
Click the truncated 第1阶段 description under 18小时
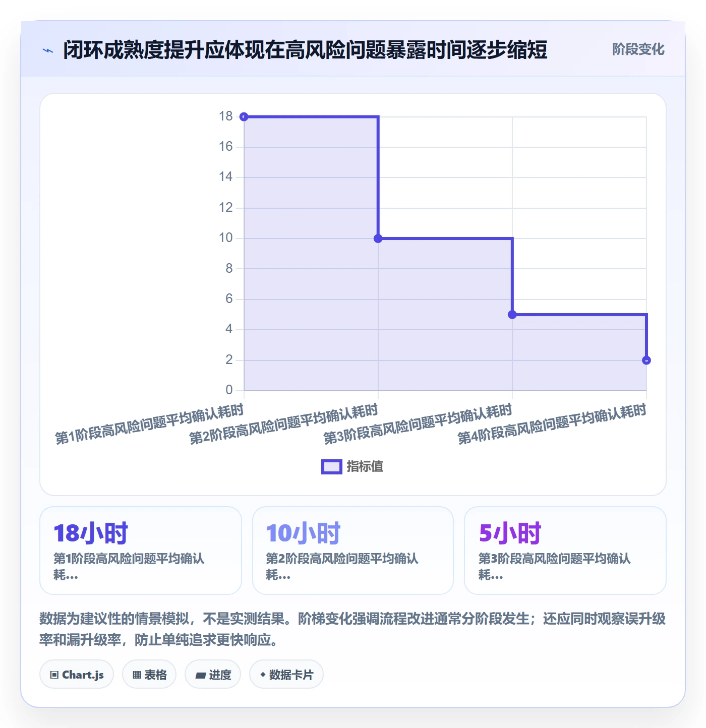coord(129,567)
